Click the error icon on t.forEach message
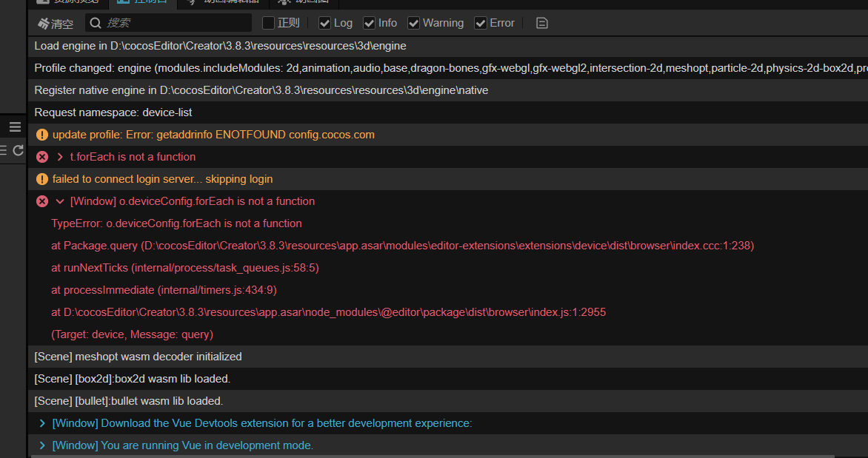Viewport: 868px width, 458px height. [x=41, y=157]
